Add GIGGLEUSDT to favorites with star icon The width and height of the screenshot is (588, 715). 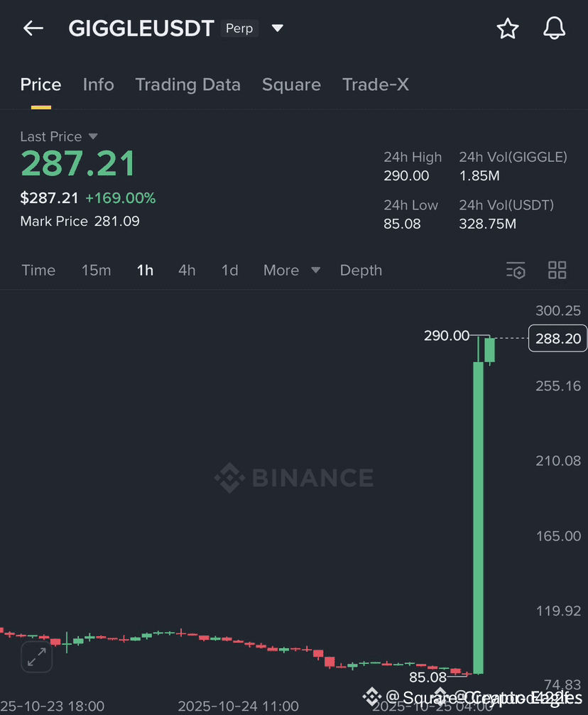[507, 28]
